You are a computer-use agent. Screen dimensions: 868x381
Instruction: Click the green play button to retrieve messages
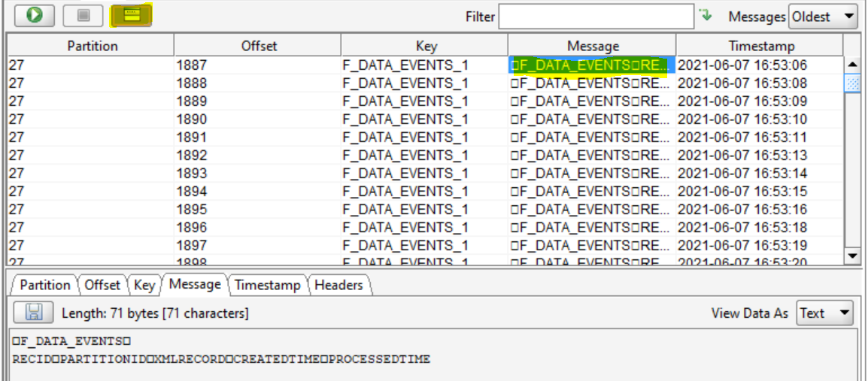34,15
